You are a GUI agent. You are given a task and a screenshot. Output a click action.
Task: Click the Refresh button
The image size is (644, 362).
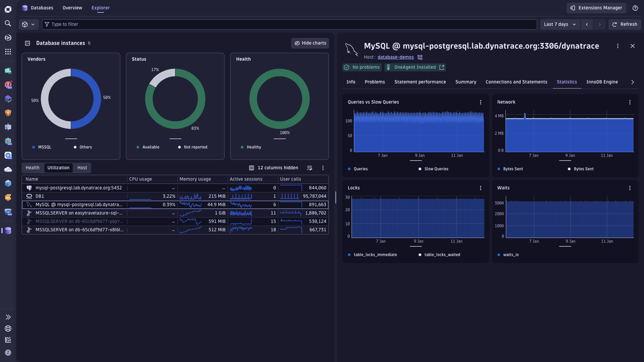pyautogui.click(x=625, y=24)
